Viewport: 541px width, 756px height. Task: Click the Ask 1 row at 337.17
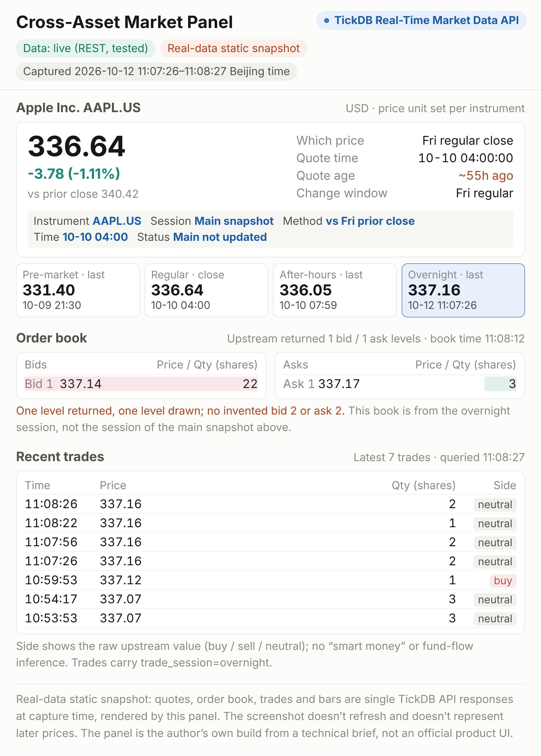point(399,384)
